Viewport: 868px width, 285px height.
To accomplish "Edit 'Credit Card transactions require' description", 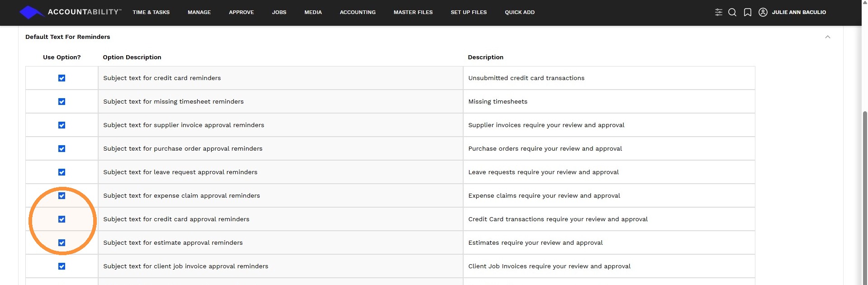I will coord(609,219).
